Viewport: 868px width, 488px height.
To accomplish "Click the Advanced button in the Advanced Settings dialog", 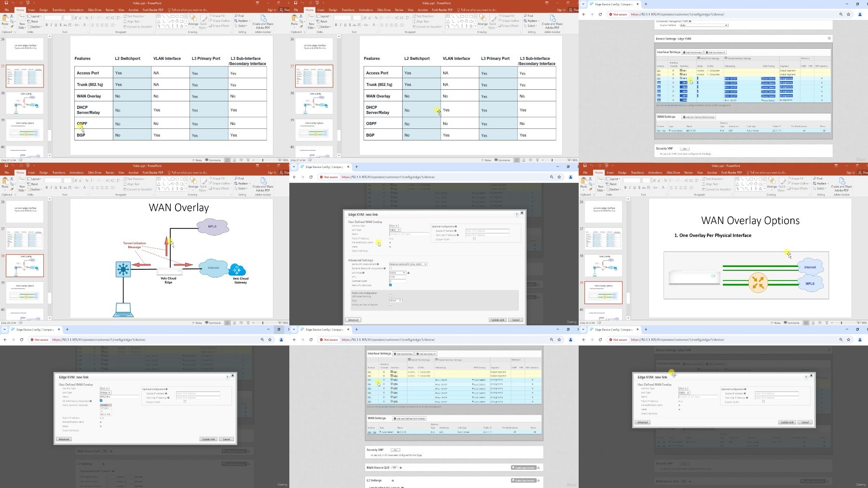I will [353, 320].
